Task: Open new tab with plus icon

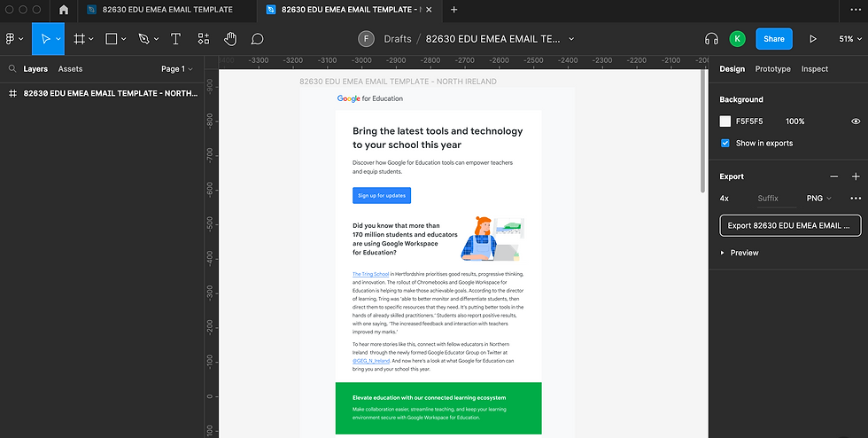Action: click(x=453, y=10)
